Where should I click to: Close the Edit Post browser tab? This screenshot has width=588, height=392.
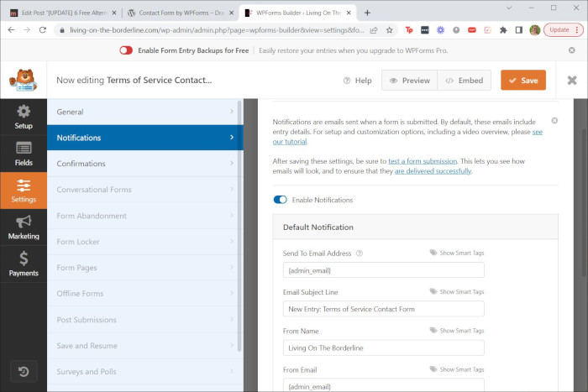tap(114, 13)
